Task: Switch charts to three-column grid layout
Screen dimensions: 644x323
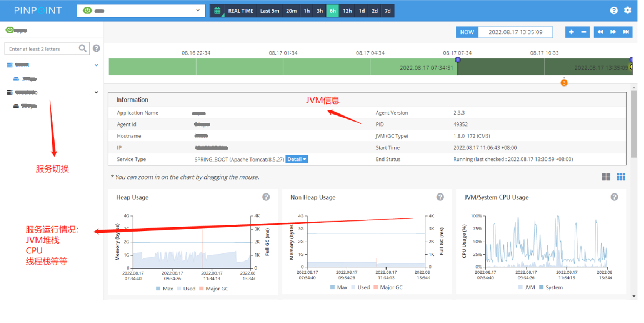Action: click(621, 177)
